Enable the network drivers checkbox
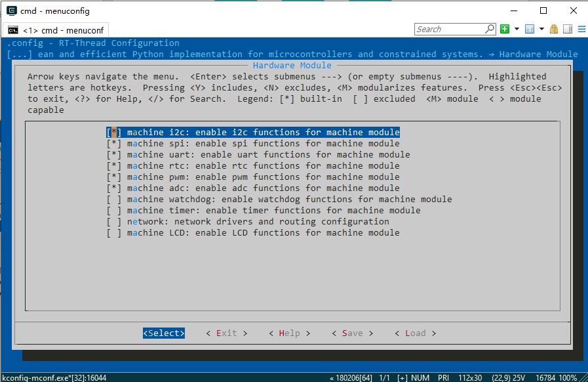Screen dimensions: 588x382 tap(114, 222)
